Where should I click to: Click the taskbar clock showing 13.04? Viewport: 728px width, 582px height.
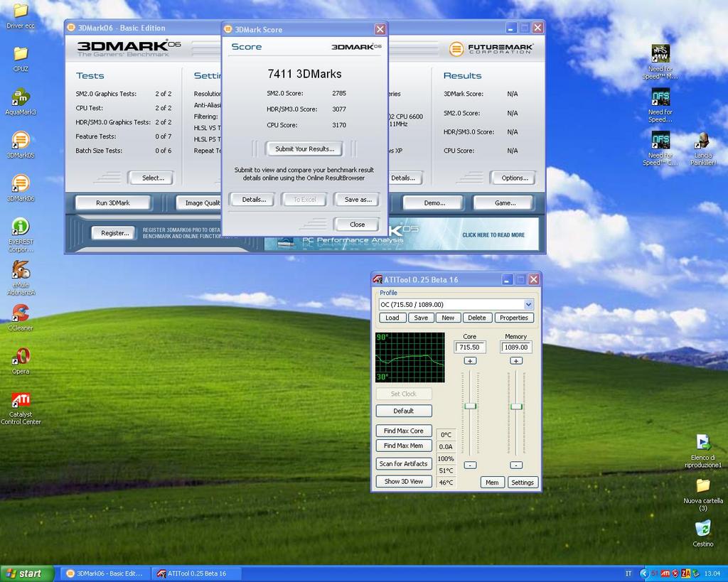tap(712, 573)
